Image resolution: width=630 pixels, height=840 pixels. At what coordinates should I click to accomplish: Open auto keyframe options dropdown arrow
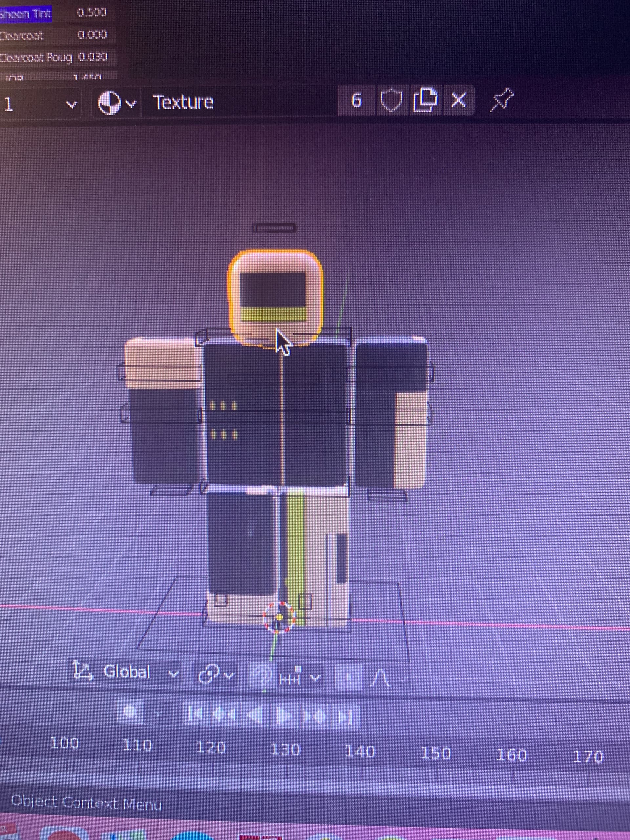pyautogui.click(x=159, y=712)
